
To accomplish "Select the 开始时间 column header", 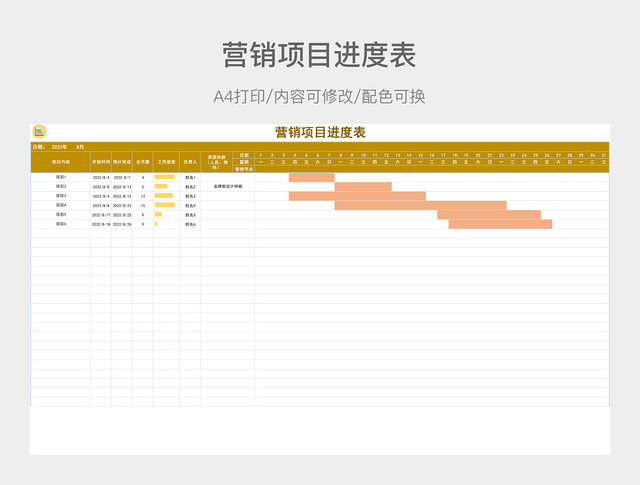I will [101, 162].
